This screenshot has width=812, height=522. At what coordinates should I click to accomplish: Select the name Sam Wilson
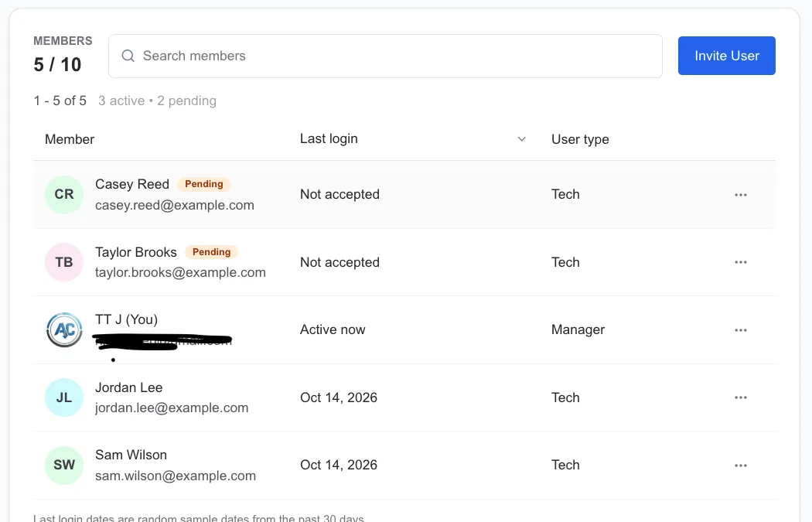point(131,455)
